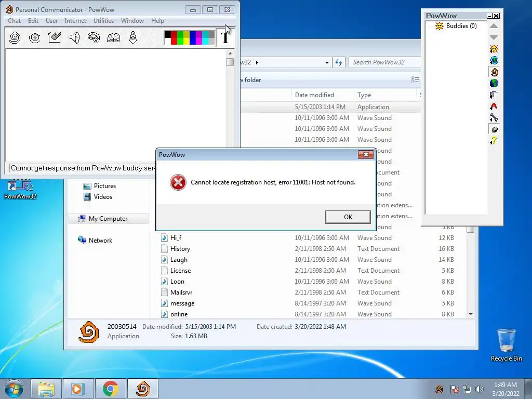Click the green-blue earth icon in the PowWow sidebar
The image size is (532, 399).
[x=494, y=83]
